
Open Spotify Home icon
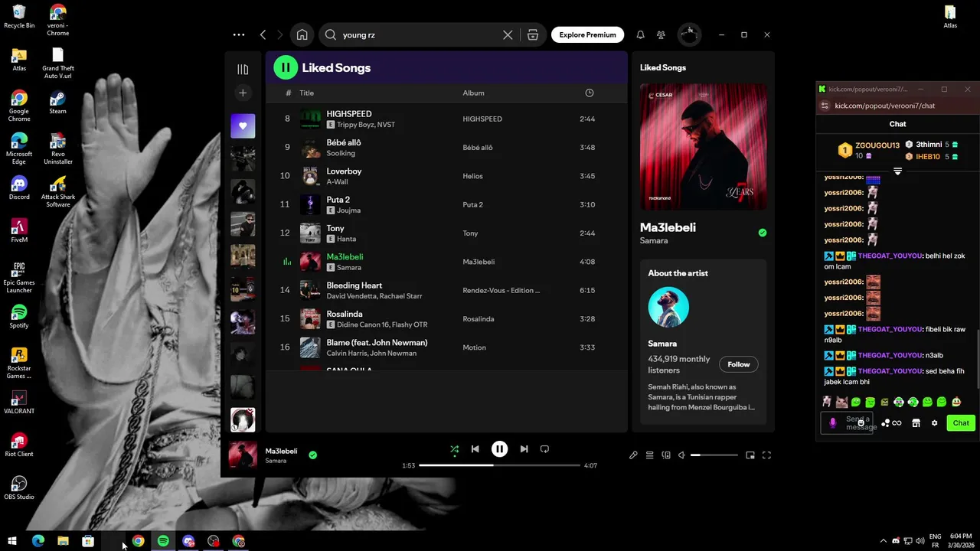pyautogui.click(x=302, y=34)
